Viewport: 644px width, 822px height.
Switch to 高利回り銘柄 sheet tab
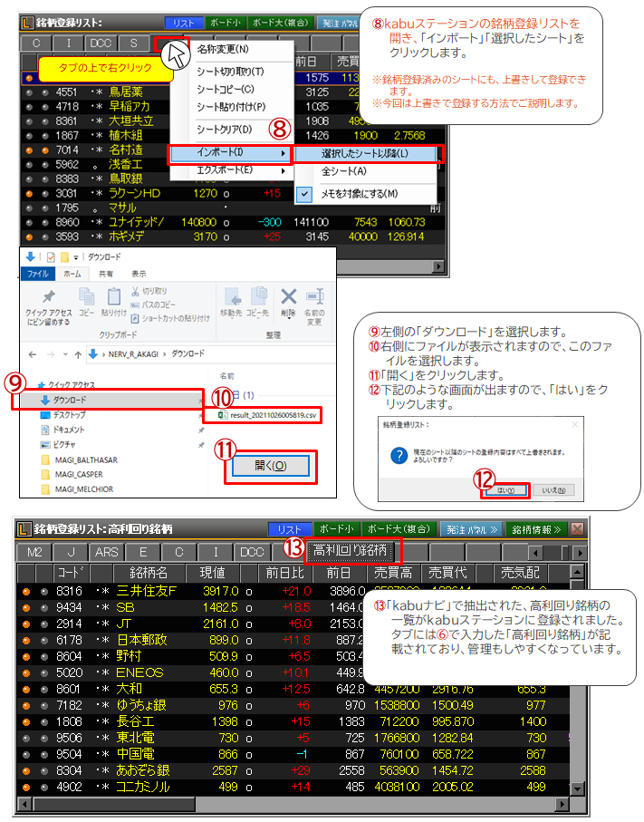(350, 551)
